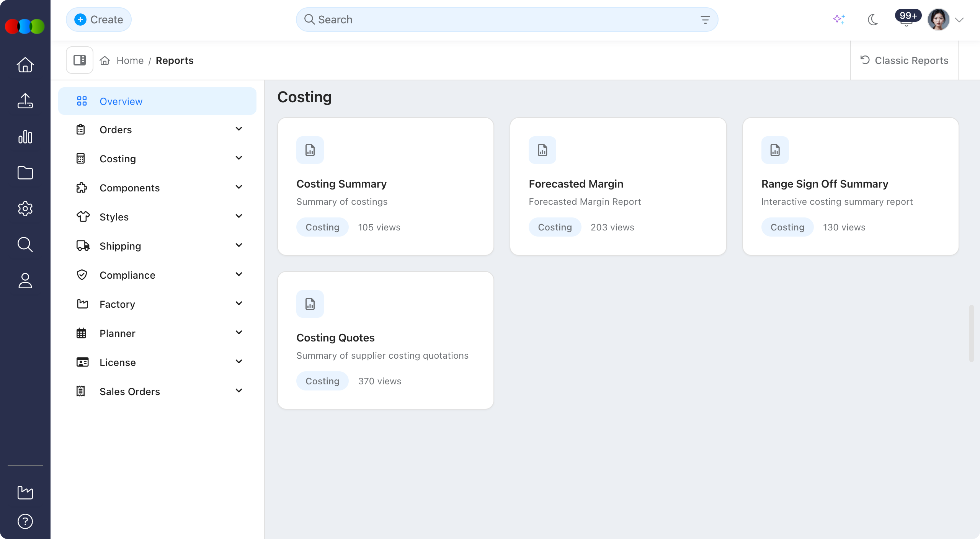Click the search filter icon in the search bar
This screenshot has width=980, height=539.
coord(705,20)
